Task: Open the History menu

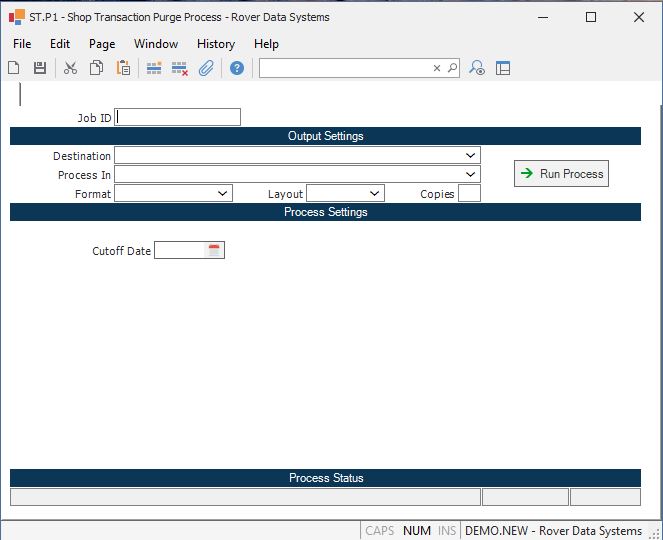Action: tap(215, 44)
